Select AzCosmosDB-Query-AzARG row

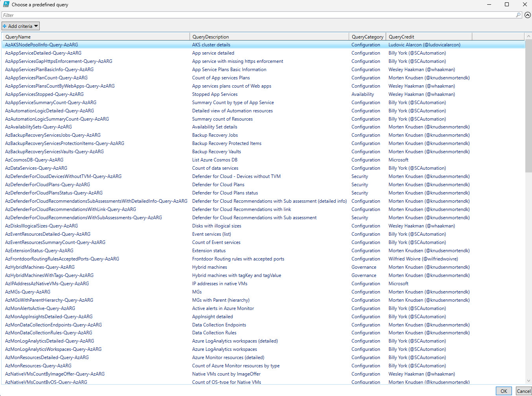click(x=263, y=160)
